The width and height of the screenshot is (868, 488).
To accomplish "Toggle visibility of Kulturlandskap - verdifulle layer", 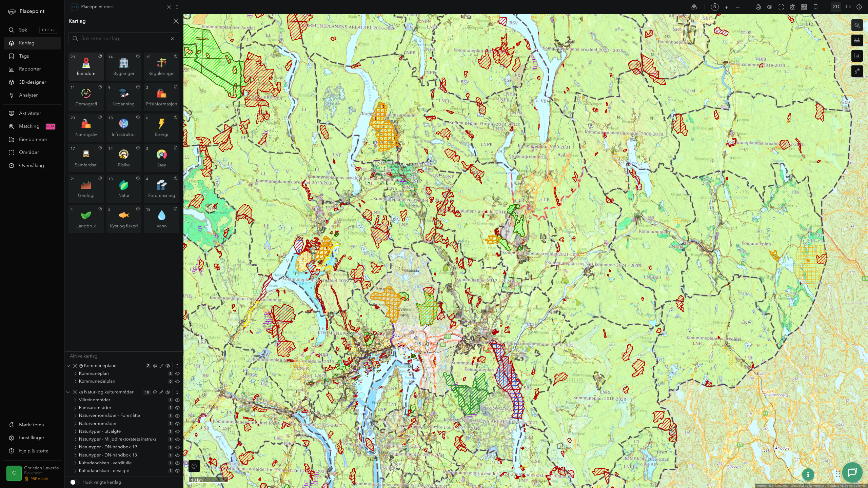I will click(x=177, y=463).
